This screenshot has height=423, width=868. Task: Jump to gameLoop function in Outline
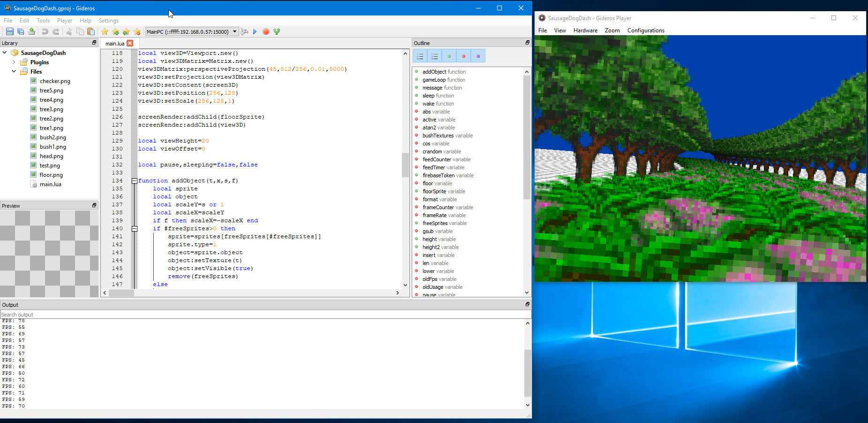444,80
